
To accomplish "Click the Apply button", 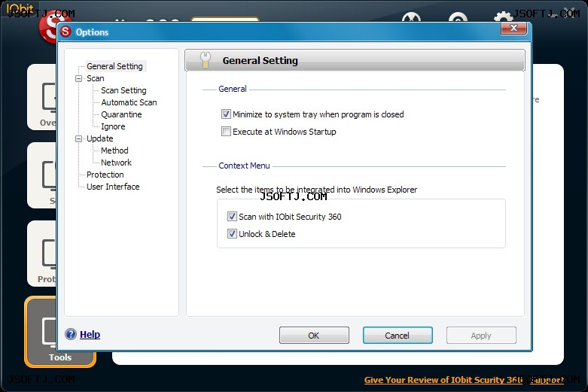I will click(x=481, y=335).
